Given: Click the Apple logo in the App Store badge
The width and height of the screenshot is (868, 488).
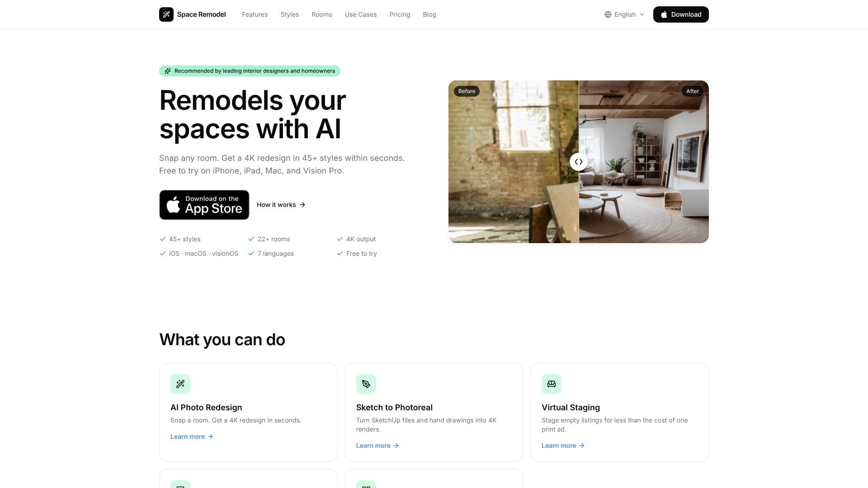Looking at the screenshot, I should tap(173, 205).
